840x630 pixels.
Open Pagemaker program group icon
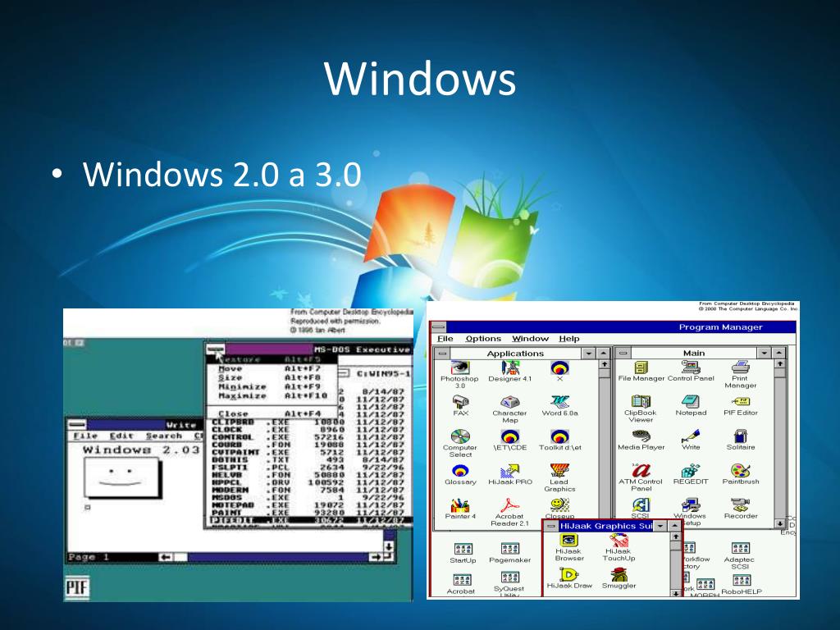[510, 554]
